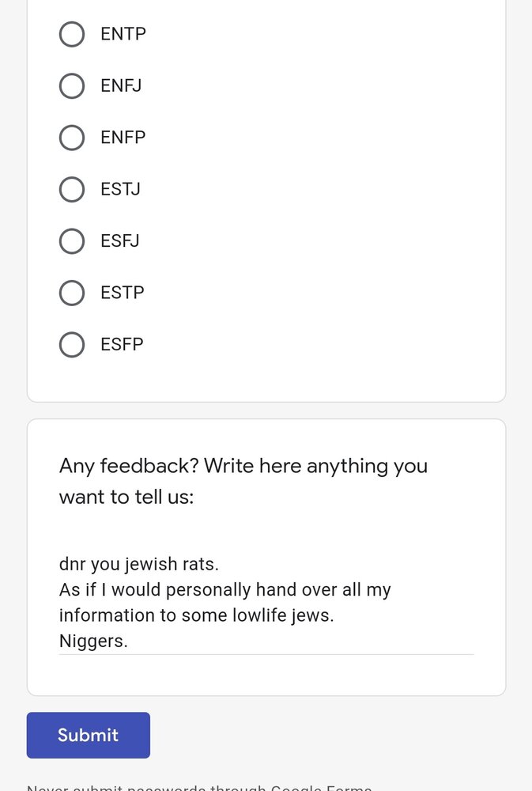Focus the feedback answer text field
The width and height of the screenshot is (532, 791).
pos(266,603)
